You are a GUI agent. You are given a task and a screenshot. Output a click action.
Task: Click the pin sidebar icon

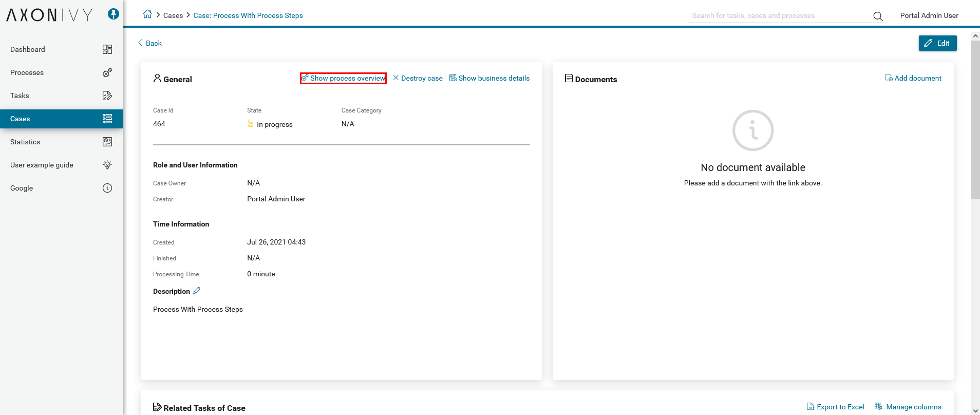(x=114, y=14)
